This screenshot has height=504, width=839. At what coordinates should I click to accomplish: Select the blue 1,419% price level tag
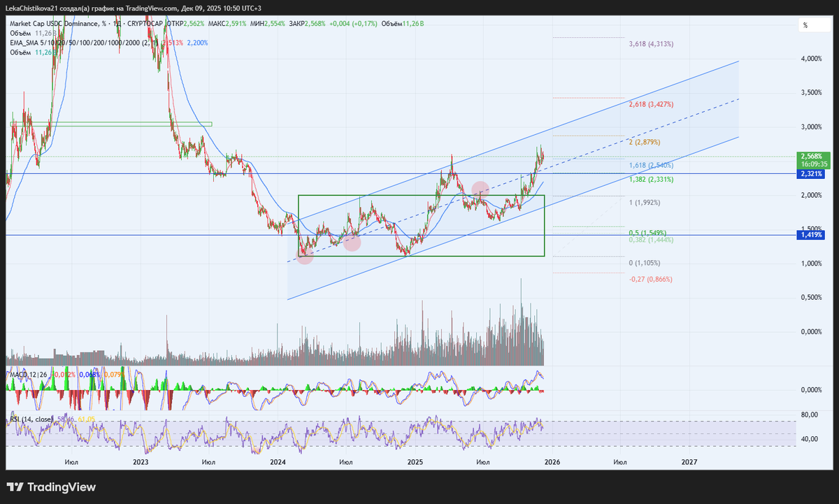point(810,236)
